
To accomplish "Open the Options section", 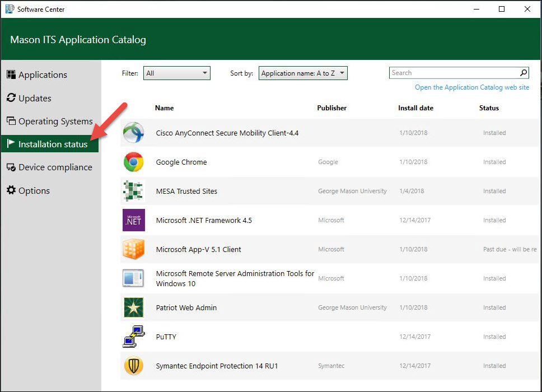I will pyautogui.click(x=34, y=191).
